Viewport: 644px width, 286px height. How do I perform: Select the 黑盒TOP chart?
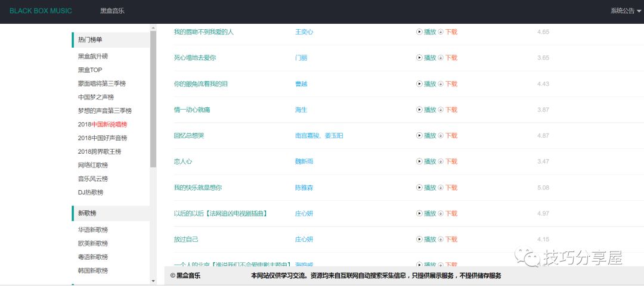(x=90, y=70)
